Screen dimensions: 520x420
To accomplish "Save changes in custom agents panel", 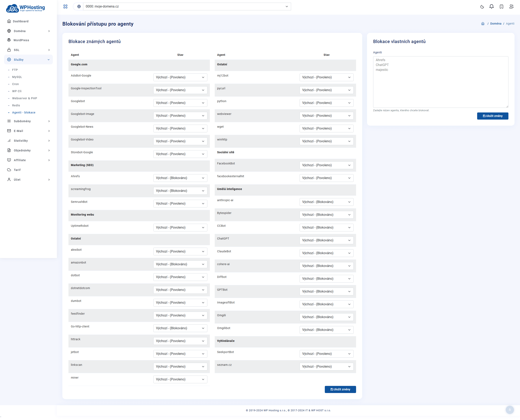I will point(492,116).
